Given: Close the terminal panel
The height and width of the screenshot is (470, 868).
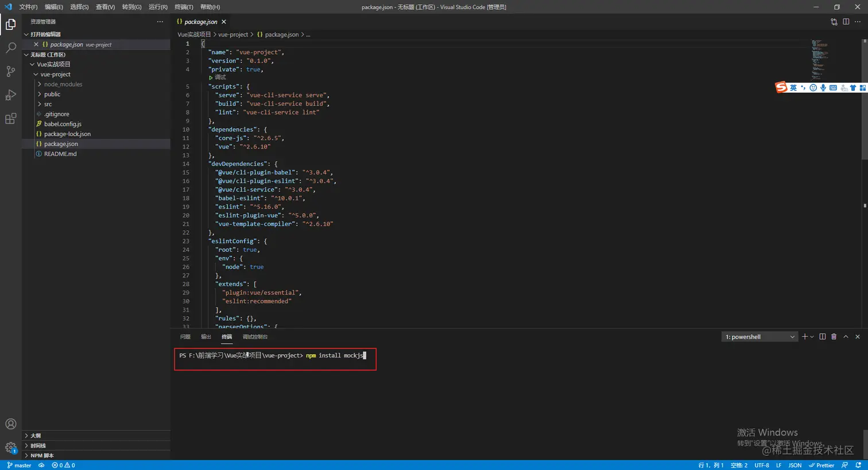Looking at the screenshot, I should (x=858, y=337).
